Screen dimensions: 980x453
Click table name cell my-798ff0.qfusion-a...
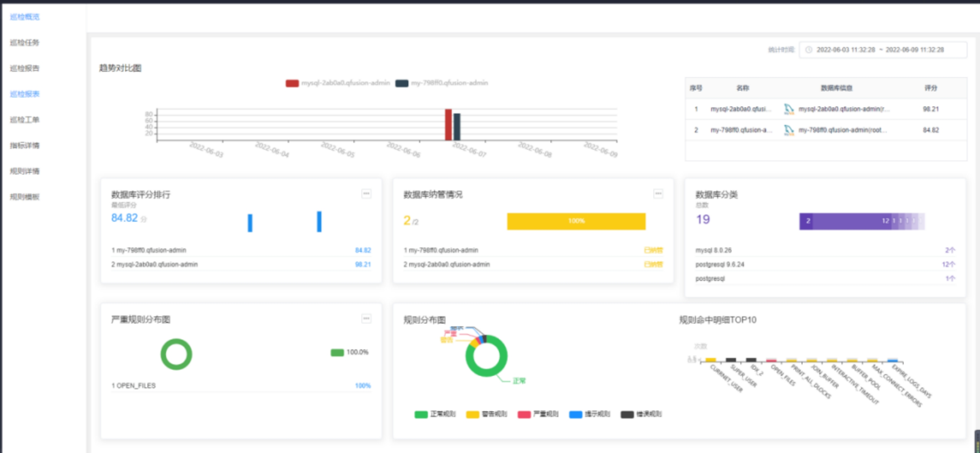click(741, 130)
